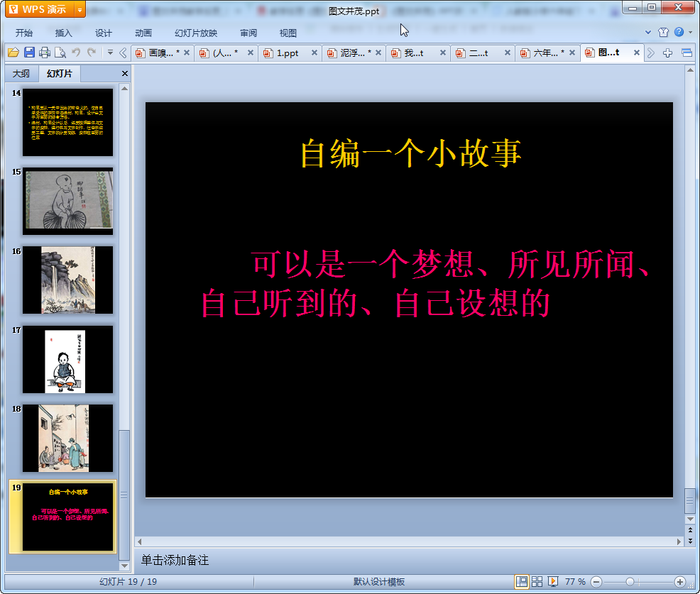700x594 pixels.
Task: Go to next slide with double down arrow
Action: (690, 541)
